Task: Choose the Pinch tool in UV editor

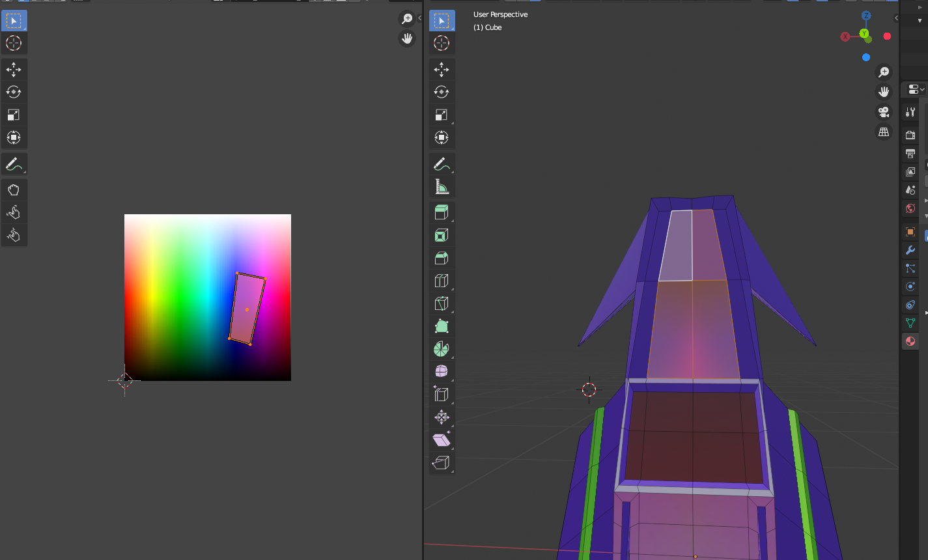Action: [14, 235]
